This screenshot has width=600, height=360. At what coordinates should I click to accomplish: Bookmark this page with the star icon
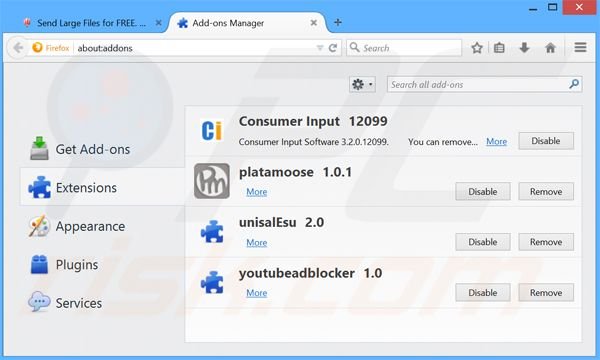pos(477,48)
